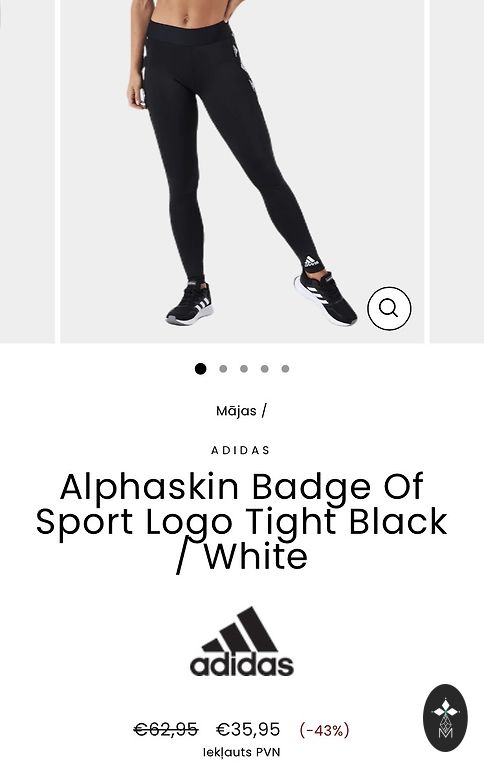Show the next image peeking at right edge
Image resolution: width=484 pixels, height=768 pixels.
point(457,171)
